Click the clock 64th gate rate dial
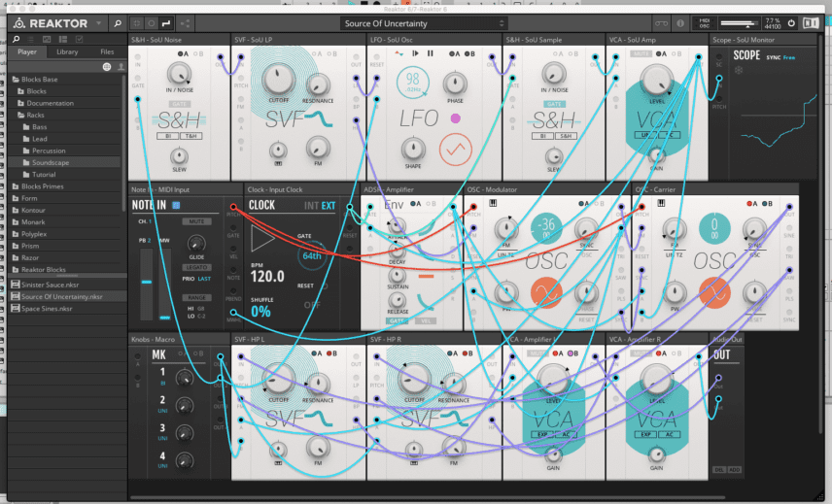Viewport: 832px width, 504px height. pos(311,256)
